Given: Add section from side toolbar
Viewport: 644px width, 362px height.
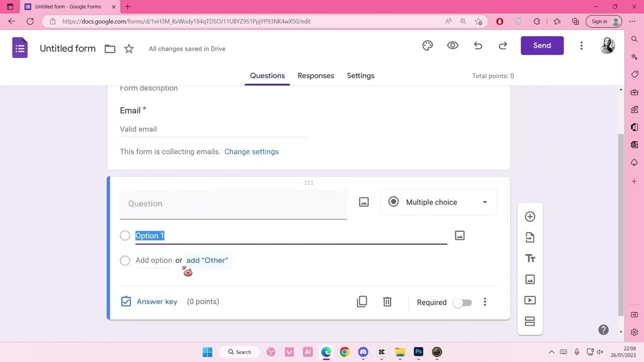Looking at the screenshot, I should 530,321.
